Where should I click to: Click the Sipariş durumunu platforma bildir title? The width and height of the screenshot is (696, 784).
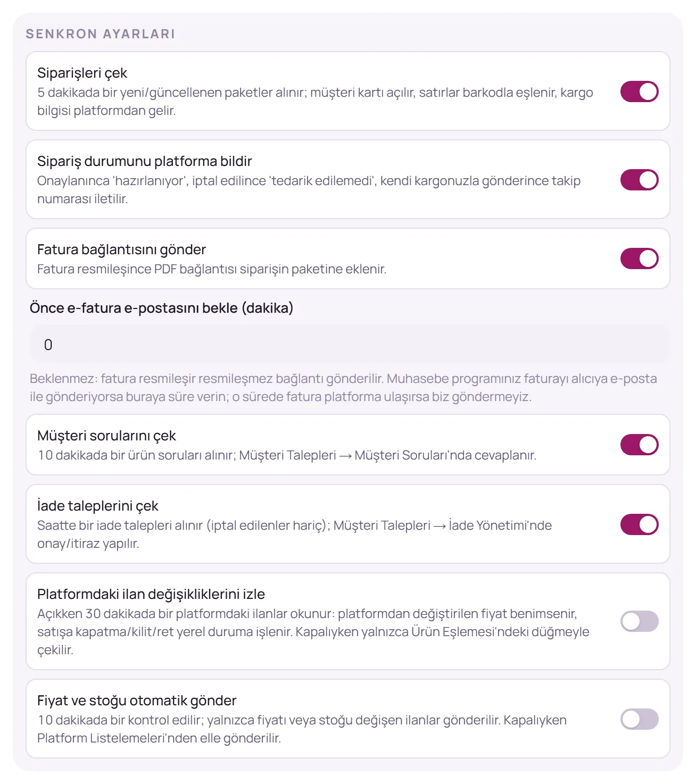145,161
